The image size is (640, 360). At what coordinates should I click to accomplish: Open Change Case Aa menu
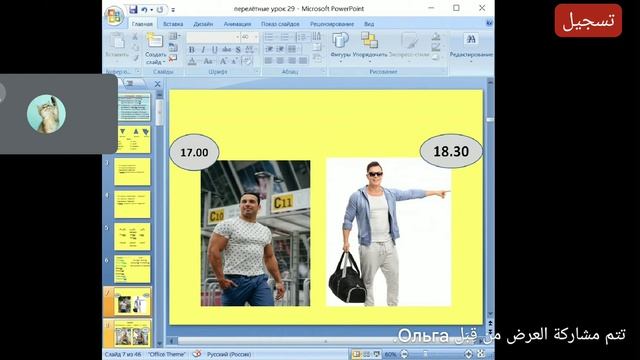click(x=208, y=62)
